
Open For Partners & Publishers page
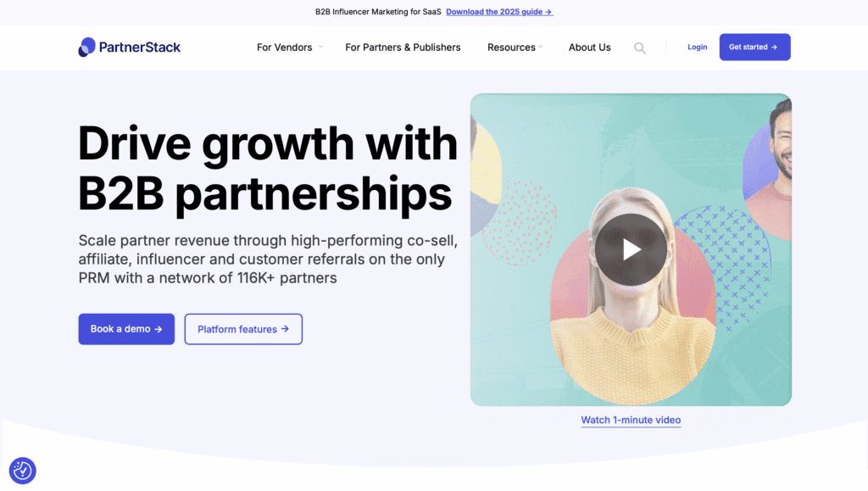403,47
